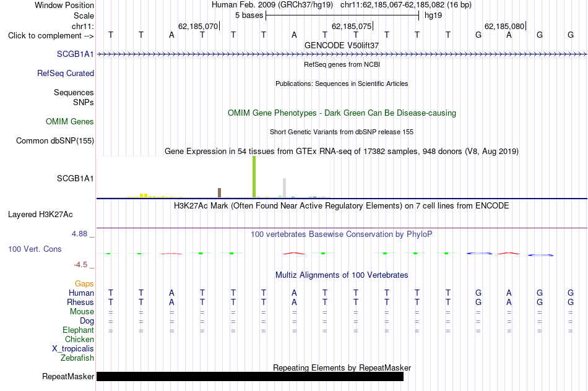Screen dimensions: 588x391
Task: Click the black RepeatMasker element bar
Action: [x=250, y=376]
